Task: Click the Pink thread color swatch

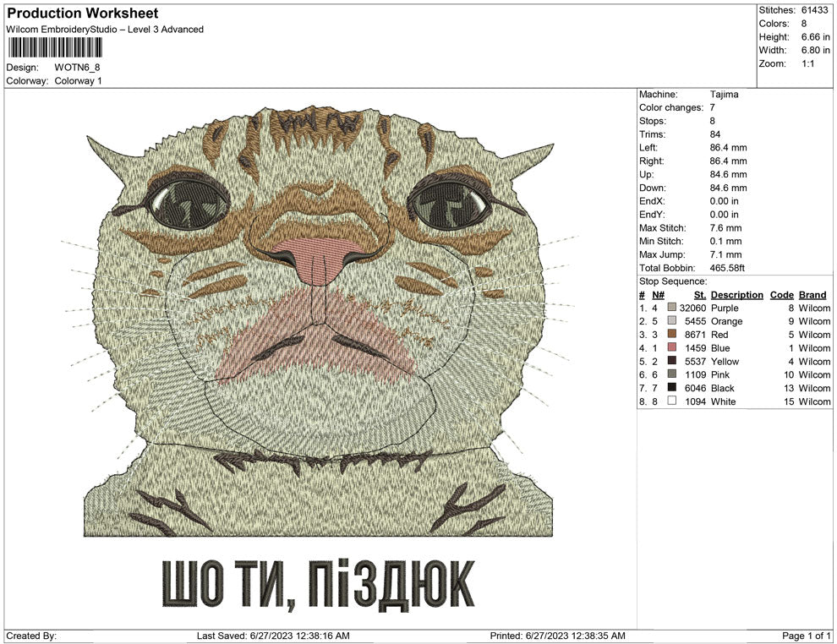Action: (x=672, y=374)
